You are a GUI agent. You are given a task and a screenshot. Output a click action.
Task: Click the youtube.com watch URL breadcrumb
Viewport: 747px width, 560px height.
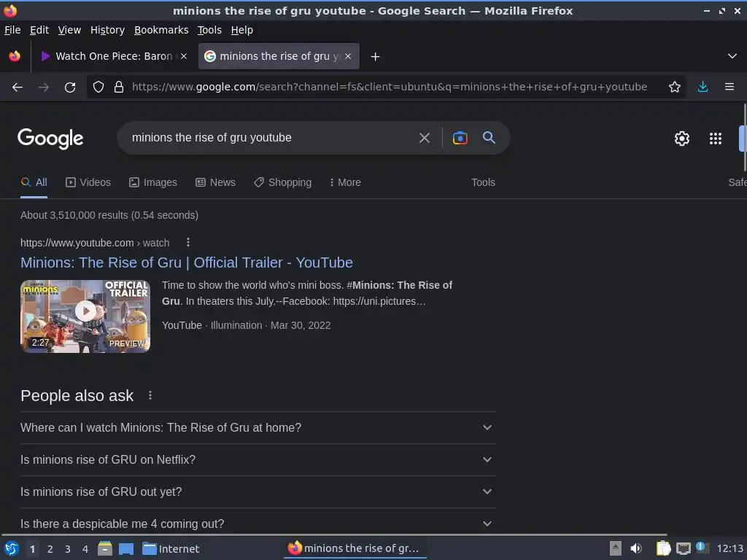click(95, 243)
